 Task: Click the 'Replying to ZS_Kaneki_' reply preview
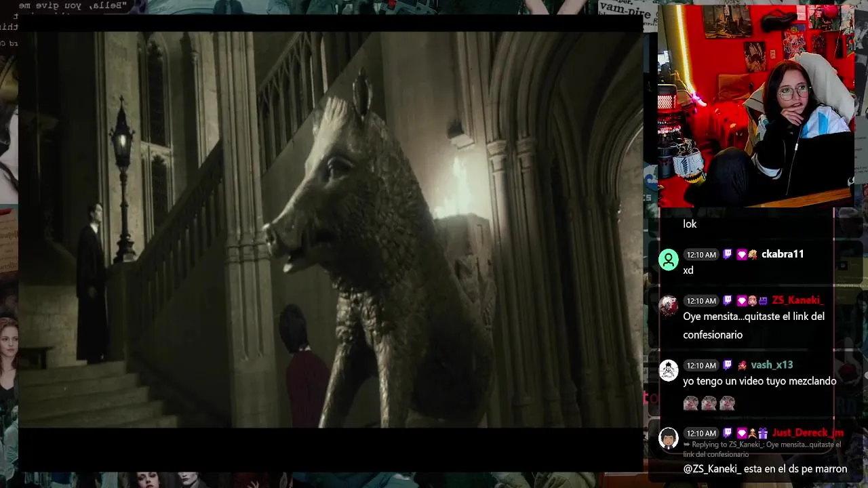(x=762, y=449)
